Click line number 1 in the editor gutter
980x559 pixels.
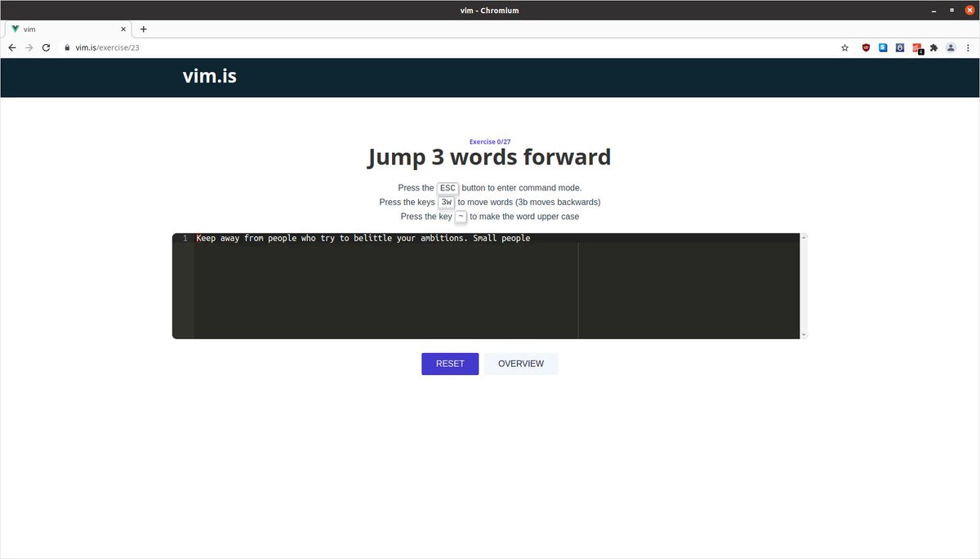pos(185,239)
